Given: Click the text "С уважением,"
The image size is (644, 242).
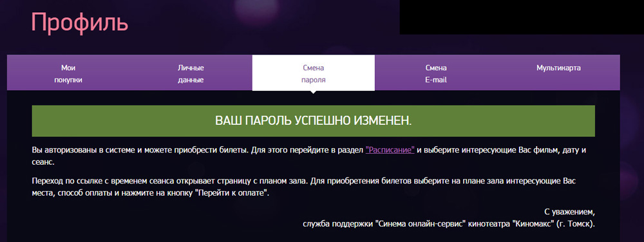Looking at the screenshot, I should click(569, 212).
